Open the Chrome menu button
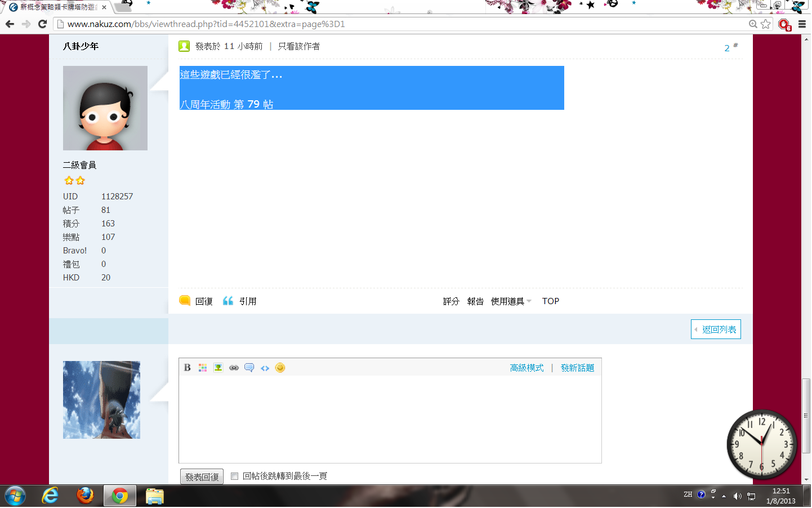The image size is (812, 508). (802, 24)
